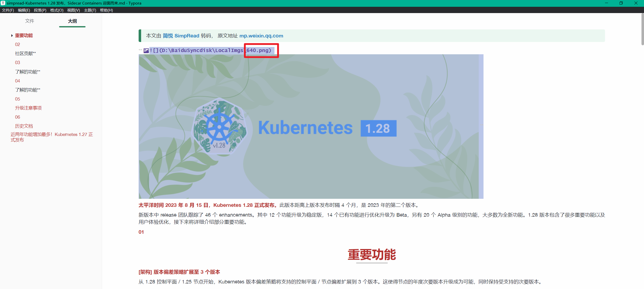Open outline item about Kubernetes 1.27 正式发布
The image size is (644, 289).
coord(52,137)
